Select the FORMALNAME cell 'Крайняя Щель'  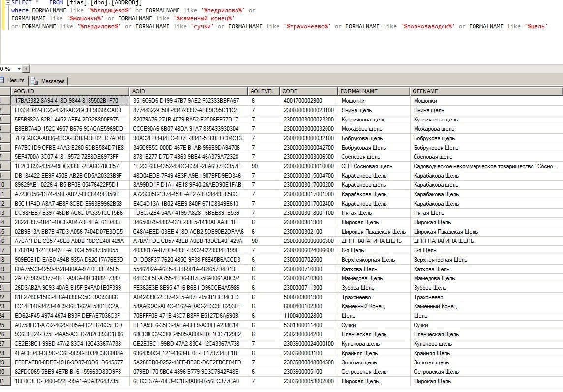coord(374,353)
